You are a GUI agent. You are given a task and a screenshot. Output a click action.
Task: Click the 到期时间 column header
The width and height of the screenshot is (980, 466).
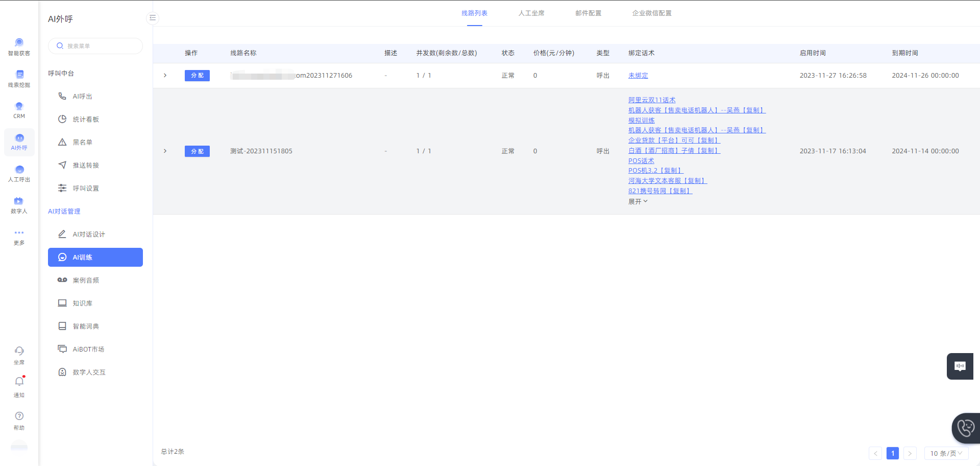[x=905, y=53]
